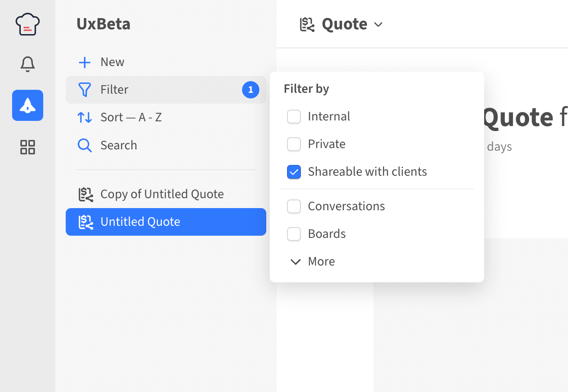The height and width of the screenshot is (392, 568).
Task: Open notifications bell icon
Action: tap(28, 64)
